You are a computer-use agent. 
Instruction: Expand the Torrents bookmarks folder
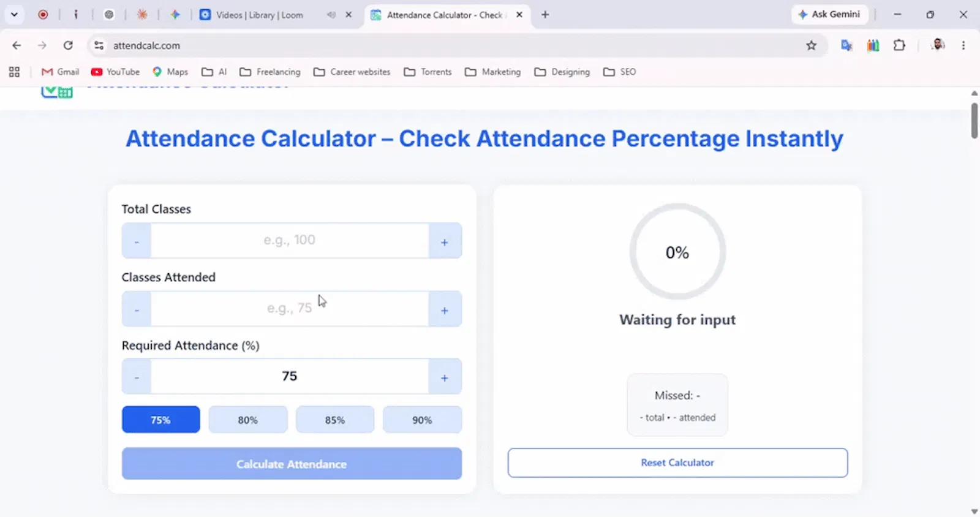pyautogui.click(x=428, y=72)
